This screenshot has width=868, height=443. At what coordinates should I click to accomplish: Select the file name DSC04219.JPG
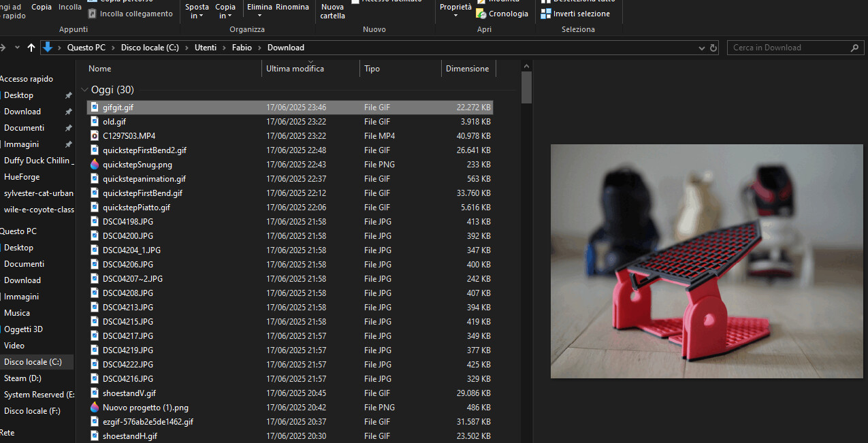[x=128, y=350]
